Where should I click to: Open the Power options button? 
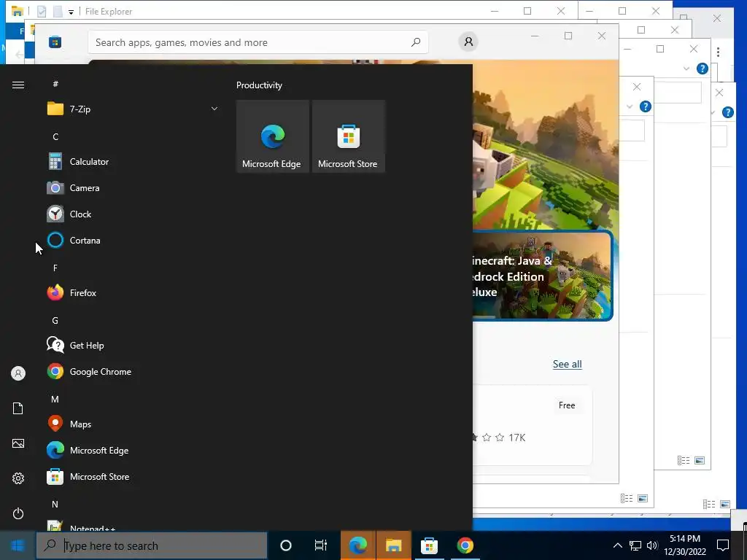point(18,513)
